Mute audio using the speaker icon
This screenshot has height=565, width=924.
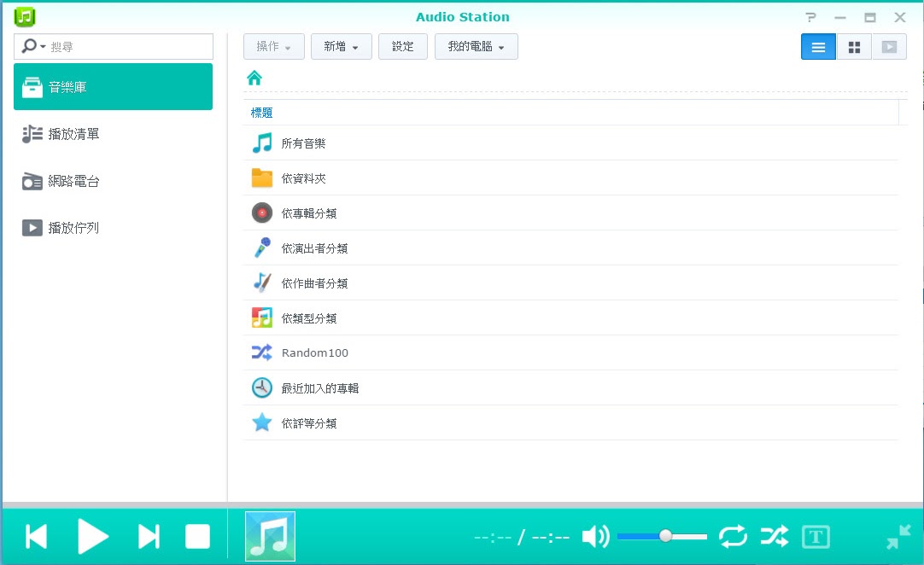click(x=596, y=537)
